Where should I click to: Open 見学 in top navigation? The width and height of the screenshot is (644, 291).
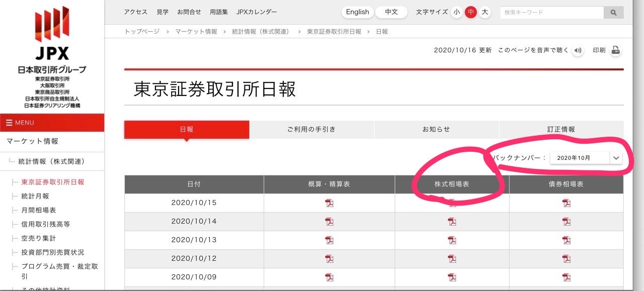(163, 12)
